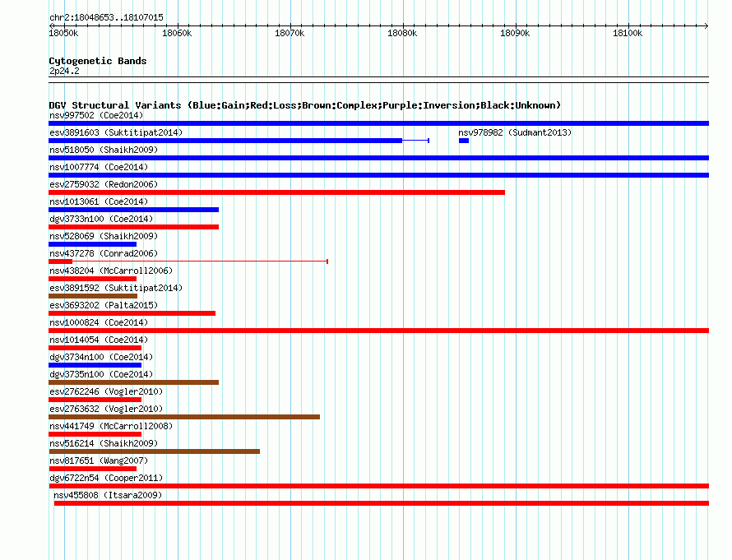Click the nsv997502 (Coe2014) variant label
Image resolution: width=732 pixels, height=560 pixels.
(x=96, y=115)
